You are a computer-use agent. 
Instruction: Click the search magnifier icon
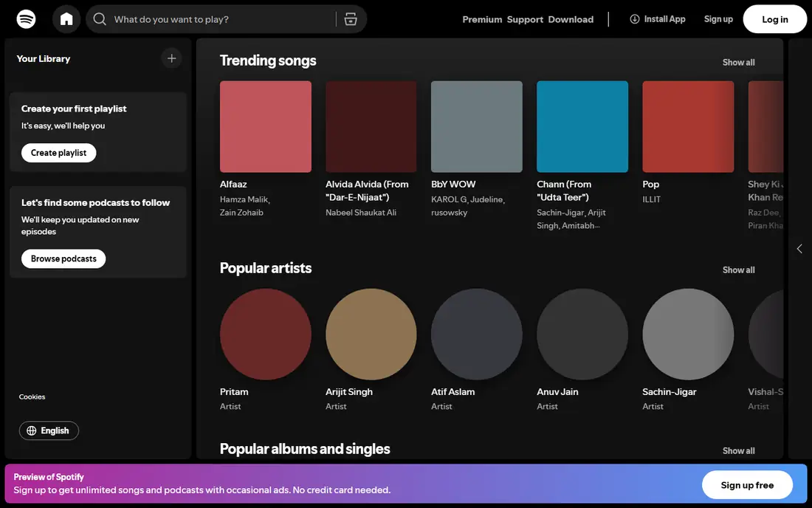100,19
